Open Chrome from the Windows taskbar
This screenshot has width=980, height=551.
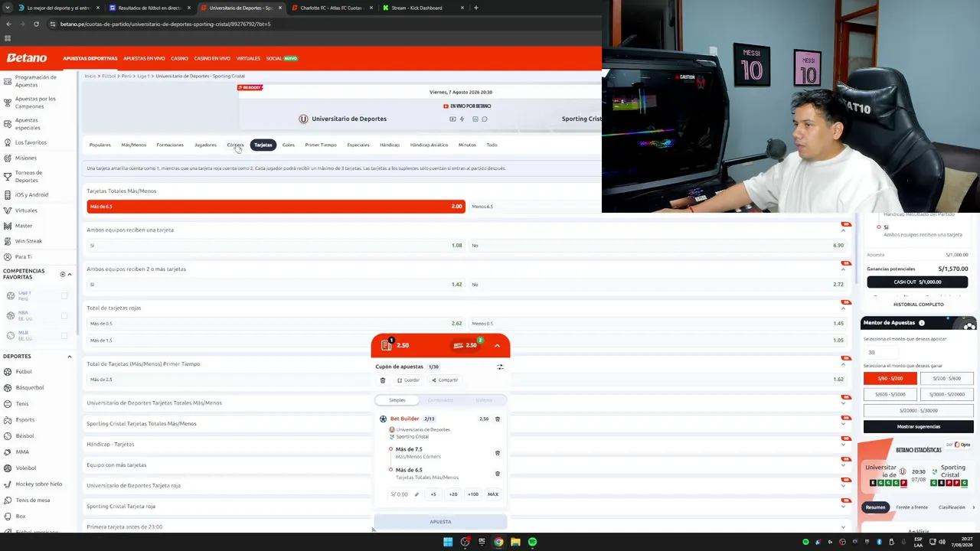pyautogui.click(x=498, y=542)
